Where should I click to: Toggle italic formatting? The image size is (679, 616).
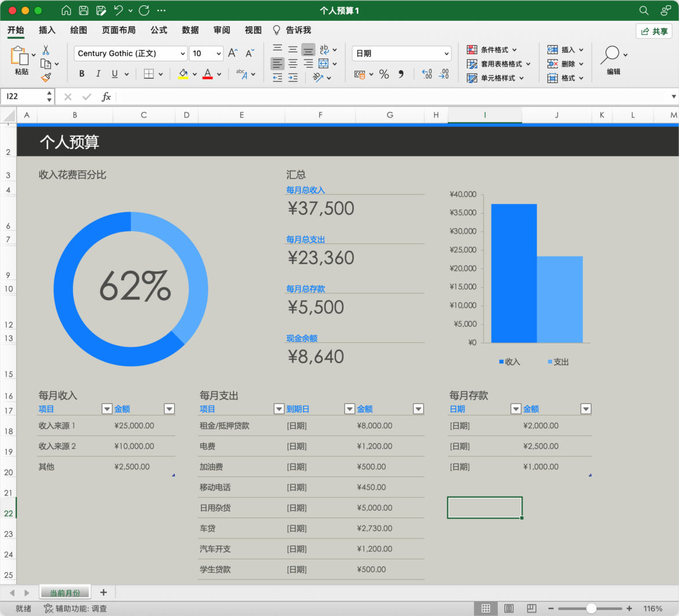(x=98, y=74)
